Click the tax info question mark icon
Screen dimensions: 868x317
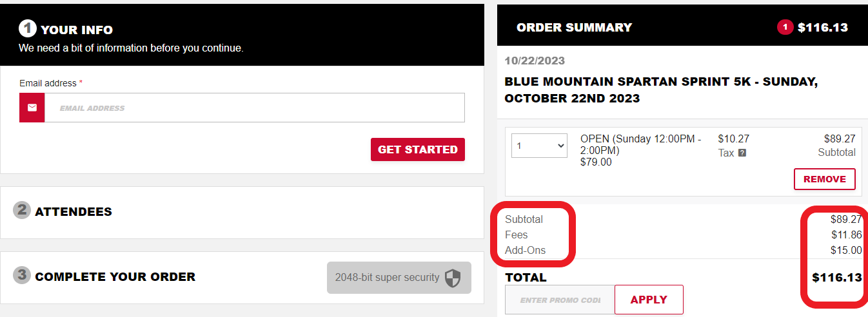tap(742, 153)
